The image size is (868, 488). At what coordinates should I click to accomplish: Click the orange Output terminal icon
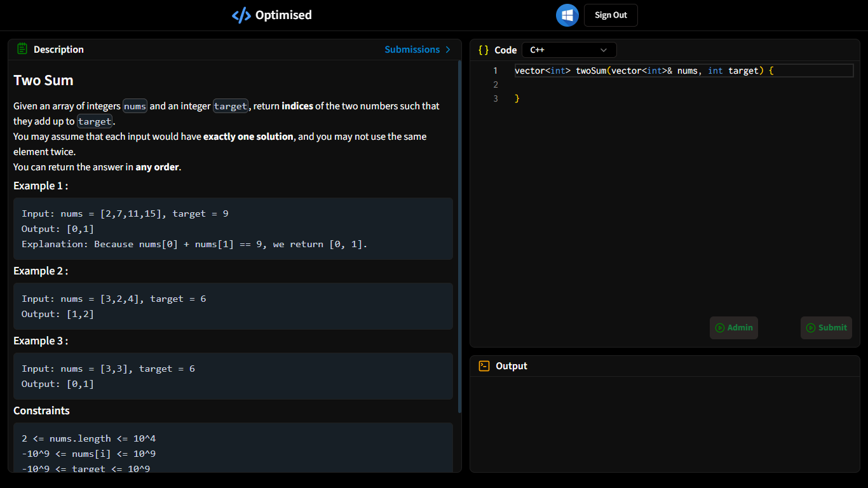(x=484, y=366)
